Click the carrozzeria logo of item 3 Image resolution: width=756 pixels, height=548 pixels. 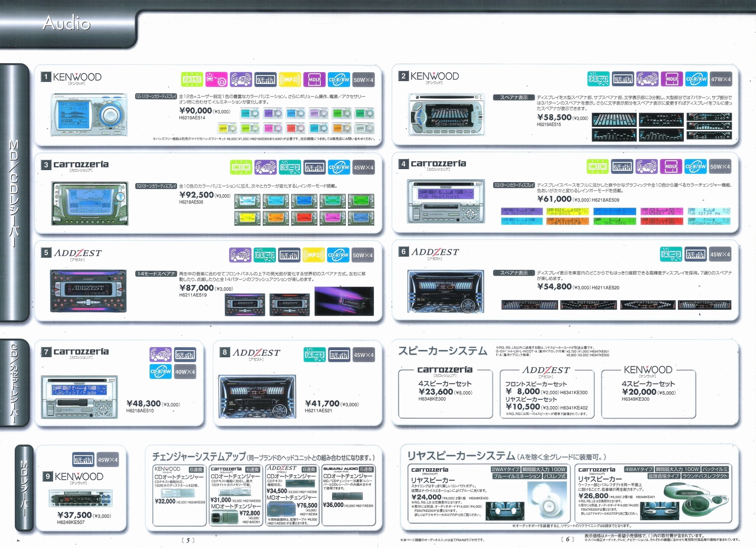pyautogui.click(x=81, y=164)
